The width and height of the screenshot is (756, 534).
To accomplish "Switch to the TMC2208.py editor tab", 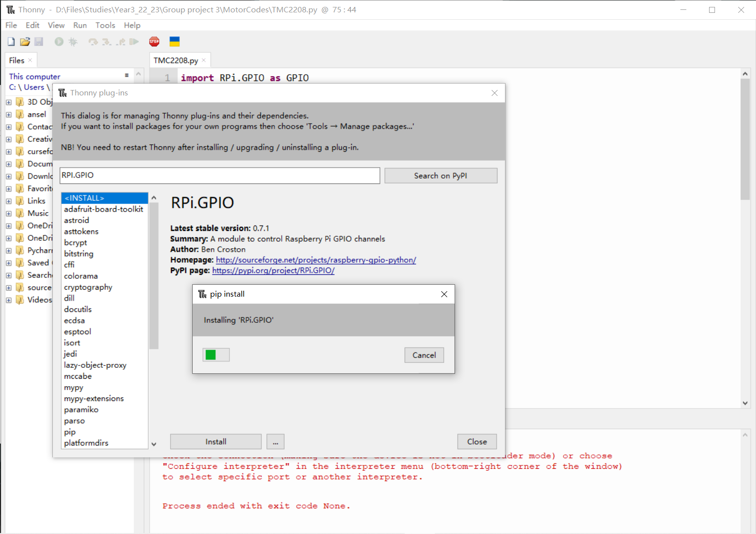I will tap(176, 59).
